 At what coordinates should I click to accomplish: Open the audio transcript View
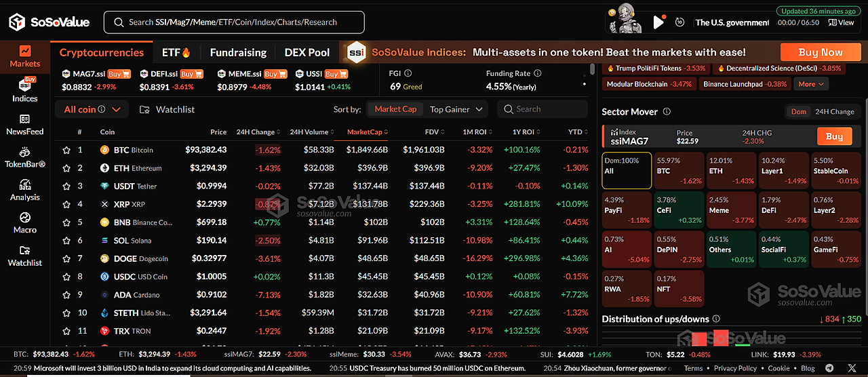coord(842,22)
